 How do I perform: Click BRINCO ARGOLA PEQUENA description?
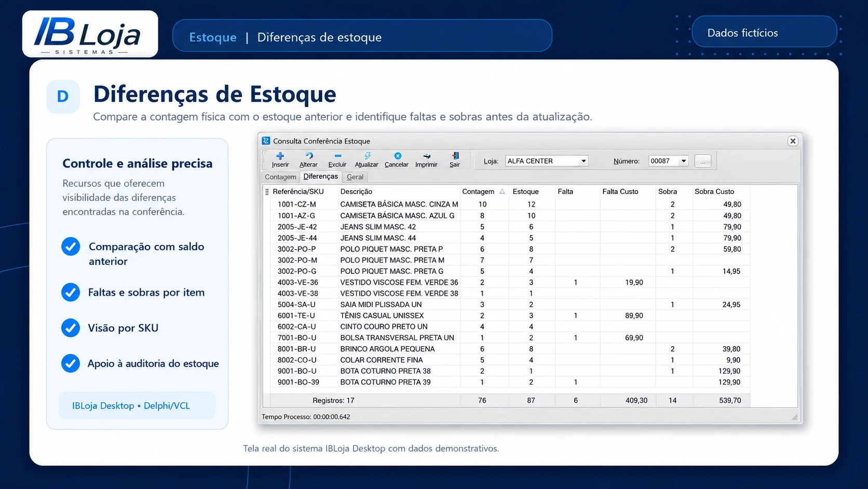click(x=387, y=349)
